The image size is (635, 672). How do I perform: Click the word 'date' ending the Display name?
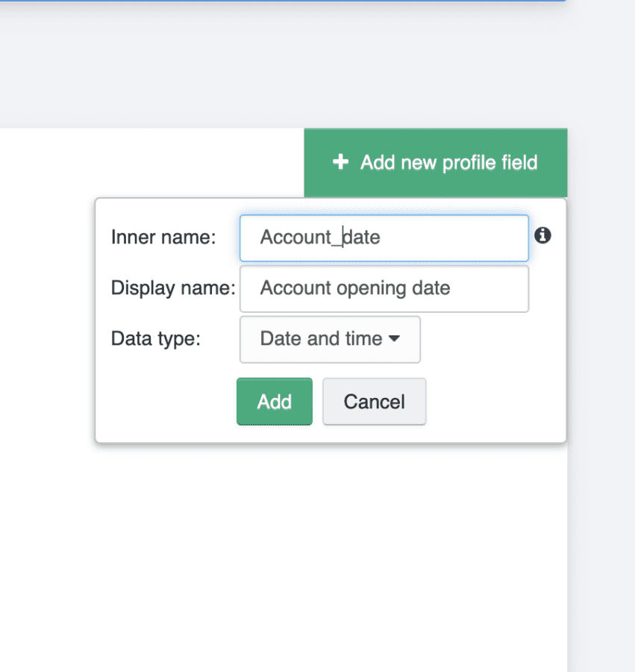pyautogui.click(x=432, y=288)
